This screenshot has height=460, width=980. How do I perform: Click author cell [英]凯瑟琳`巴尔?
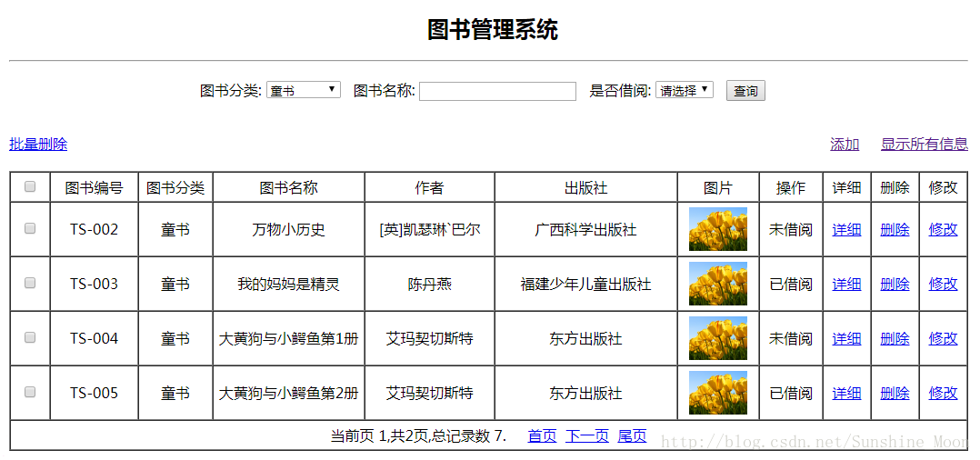pos(429,229)
